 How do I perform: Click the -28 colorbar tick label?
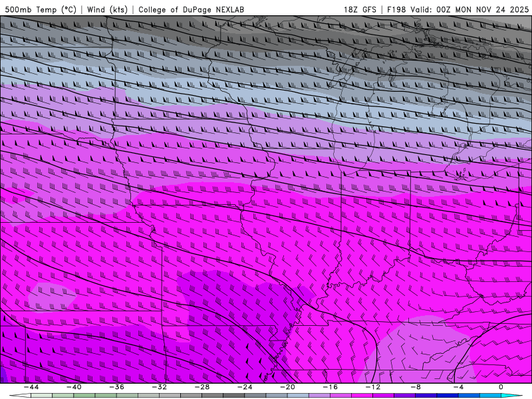[202, 387]
